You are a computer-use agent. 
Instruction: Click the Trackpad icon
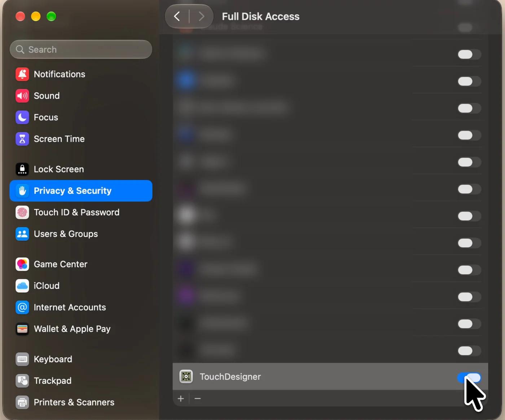[22, 381]
